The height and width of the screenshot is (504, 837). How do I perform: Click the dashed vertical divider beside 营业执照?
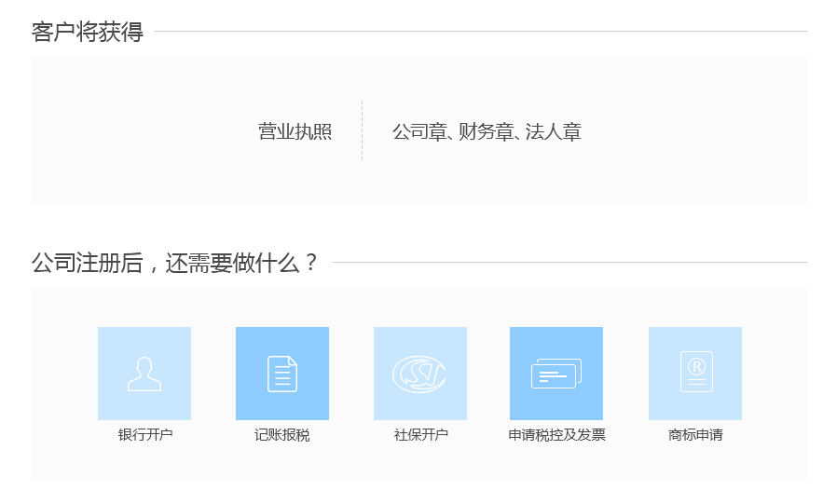[362, 130]
